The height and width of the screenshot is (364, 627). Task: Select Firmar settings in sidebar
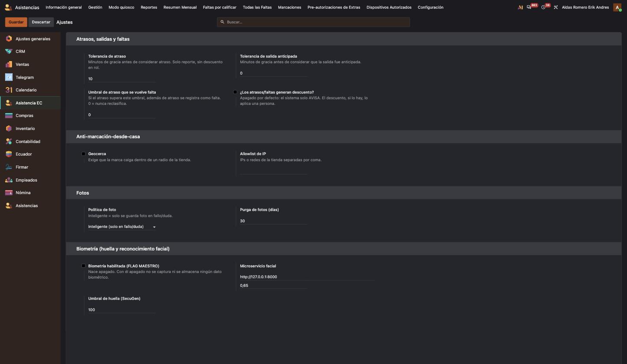coord(30,167)
